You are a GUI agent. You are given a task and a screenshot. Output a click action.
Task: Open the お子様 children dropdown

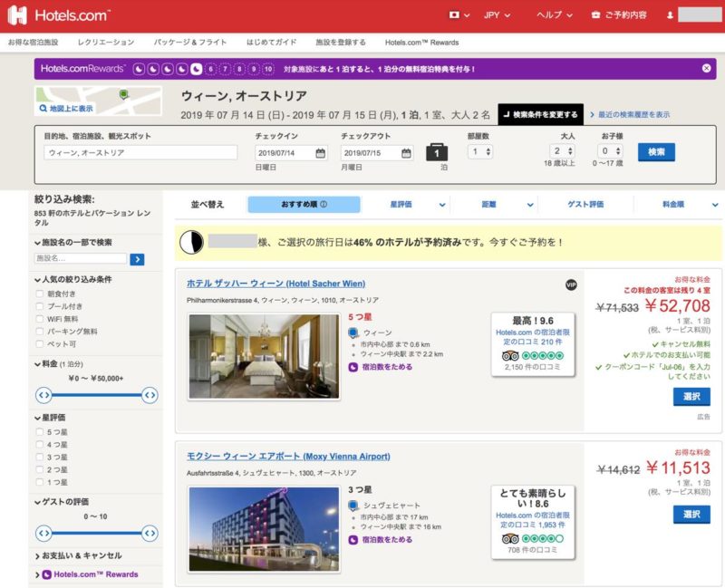click(610, 151)
